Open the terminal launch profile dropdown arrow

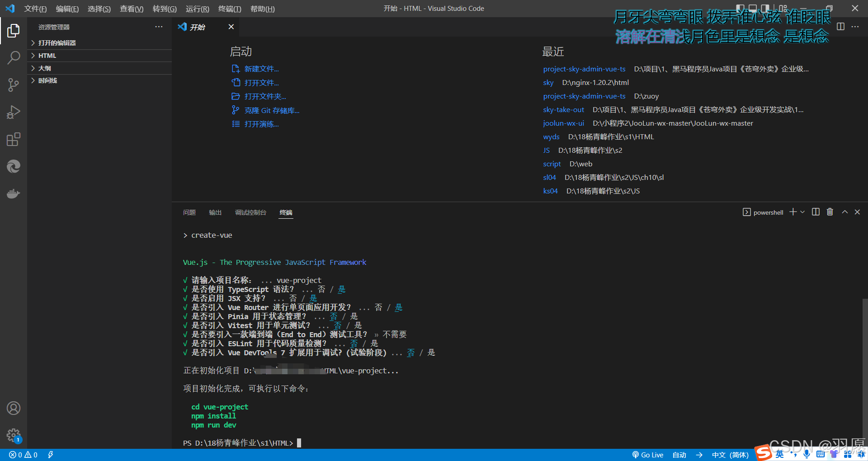802,212
